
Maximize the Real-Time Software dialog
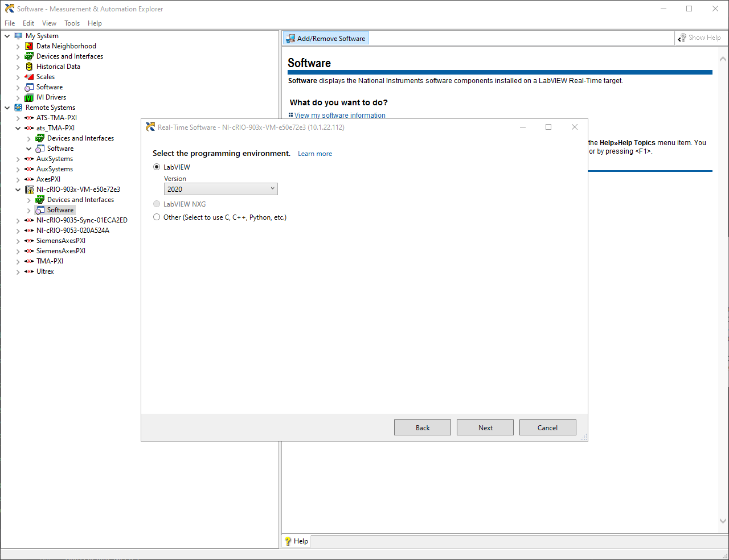[548, 127]
